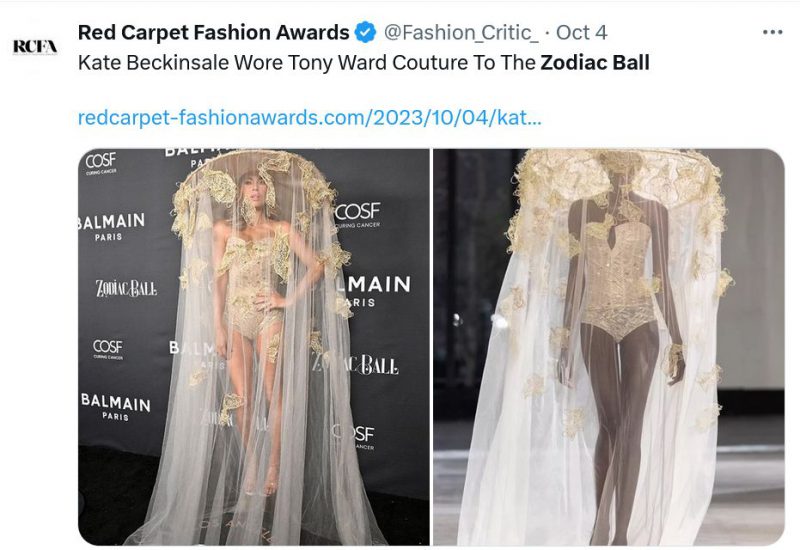Open the Red Carpet Fashion Awards profile name
Screen dimensions: 800x550
point(213,33)
